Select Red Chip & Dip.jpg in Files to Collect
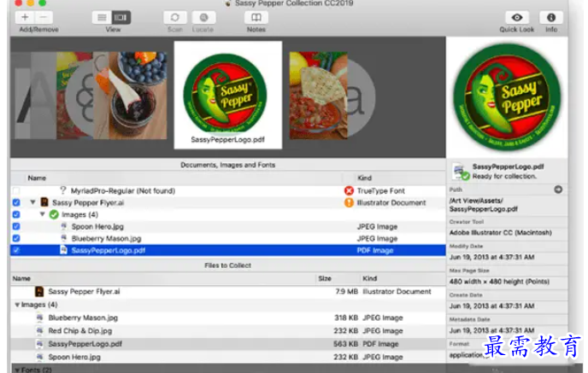 [x=228, y=330]
